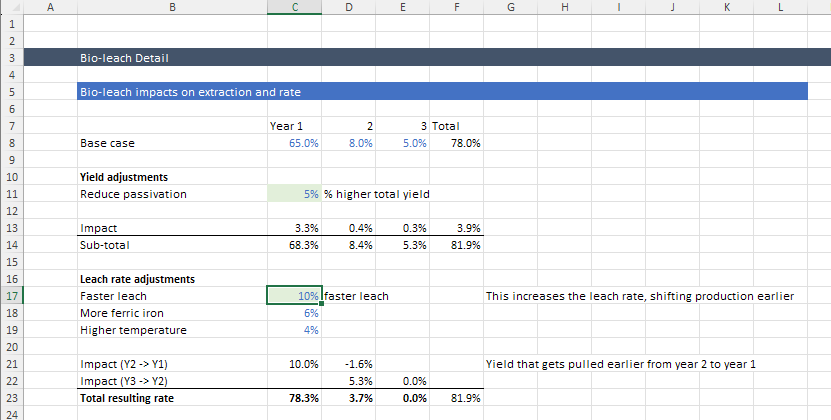This screenshot has height=420, width=831.
Task: Click 'This increases the leach rate' comment
Action: point(640,296)
